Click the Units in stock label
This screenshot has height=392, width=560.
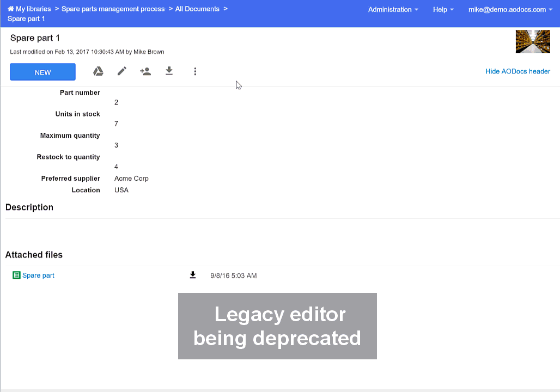tap(77, 114)
